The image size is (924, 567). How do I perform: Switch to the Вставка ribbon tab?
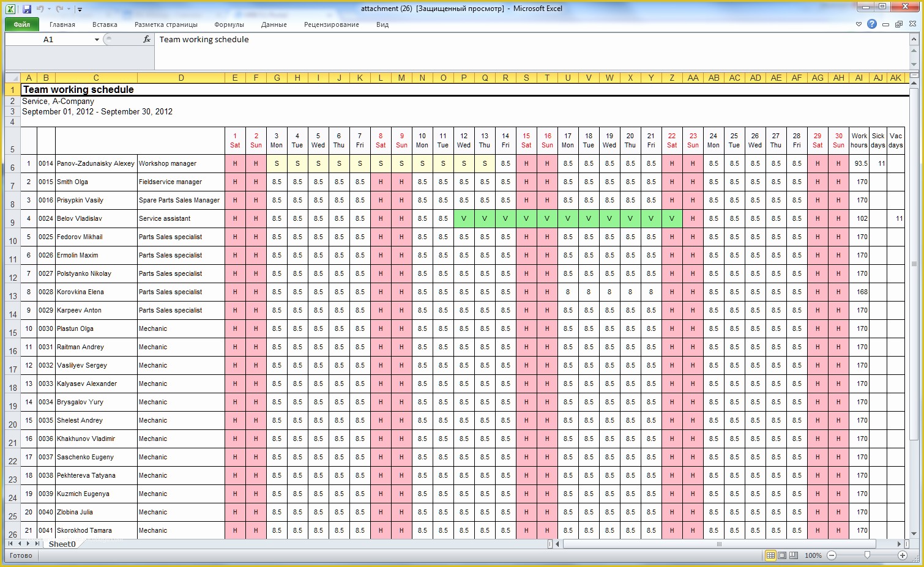click(105, 24)
